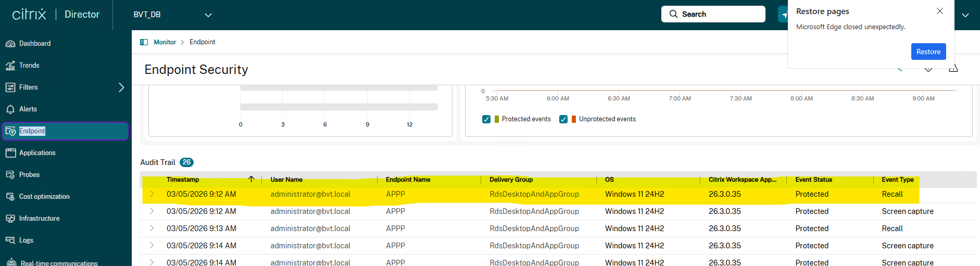Expand the 9:12 AM Recall row

[x=152, y=194]
